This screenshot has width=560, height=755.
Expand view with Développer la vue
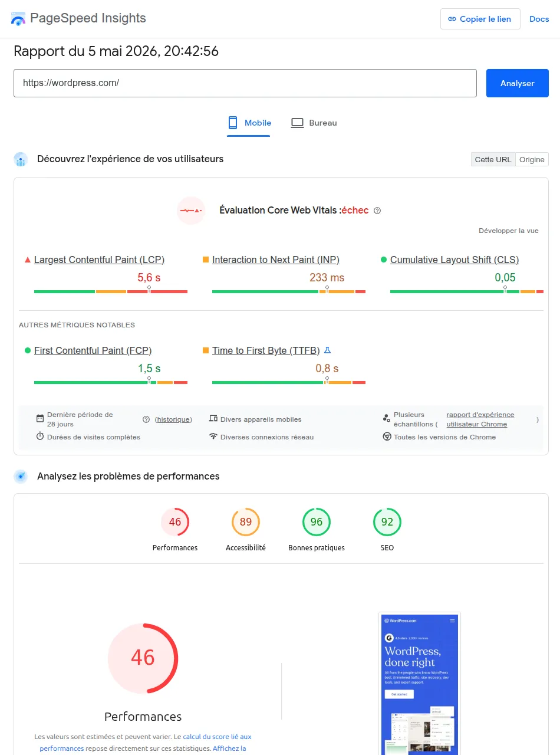509,231
